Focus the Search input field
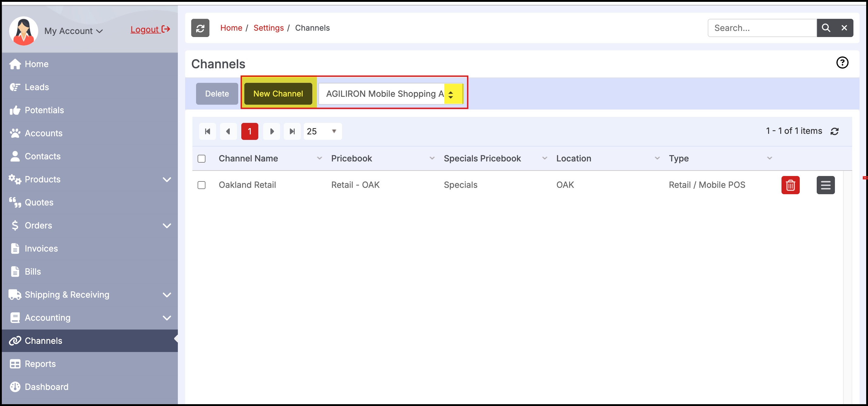This screenshot has height=406, width=868. point(761,28)
